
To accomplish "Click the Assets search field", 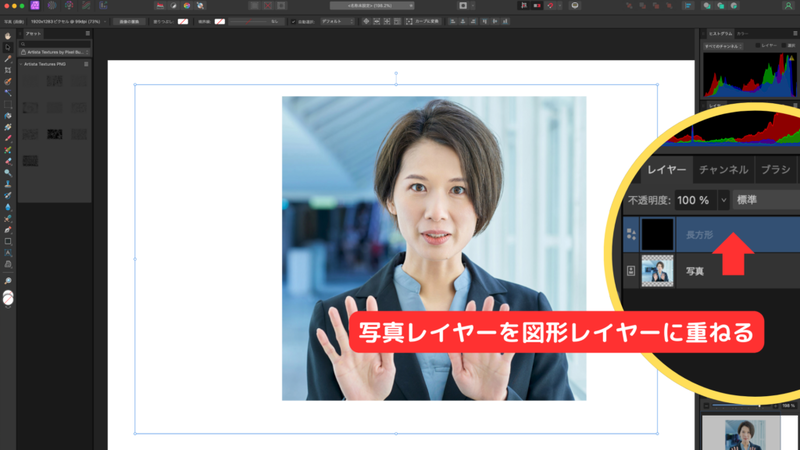I will click(x=55, y=44).
